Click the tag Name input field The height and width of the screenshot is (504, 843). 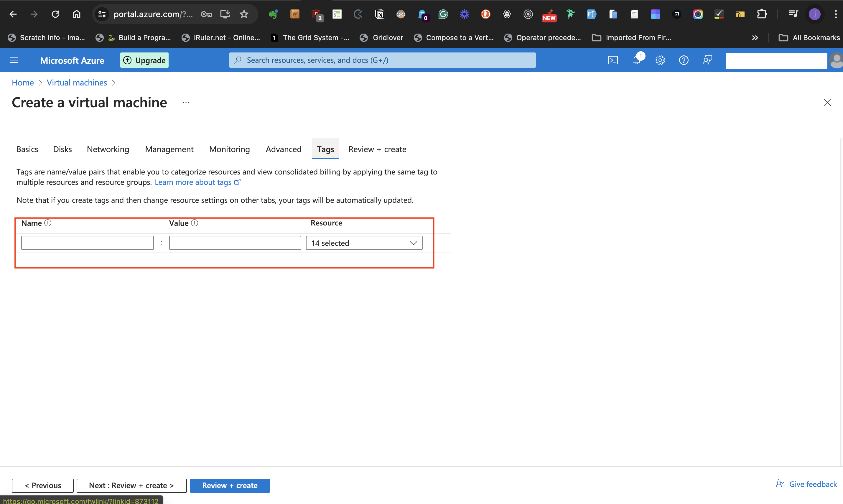click(87, 243)
